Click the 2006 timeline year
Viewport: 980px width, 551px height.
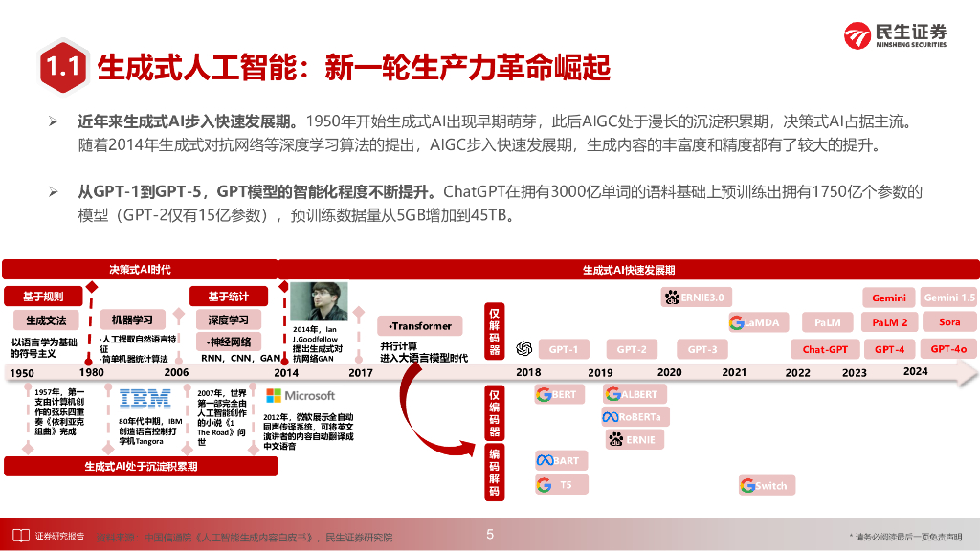click(x=176, y=372)
